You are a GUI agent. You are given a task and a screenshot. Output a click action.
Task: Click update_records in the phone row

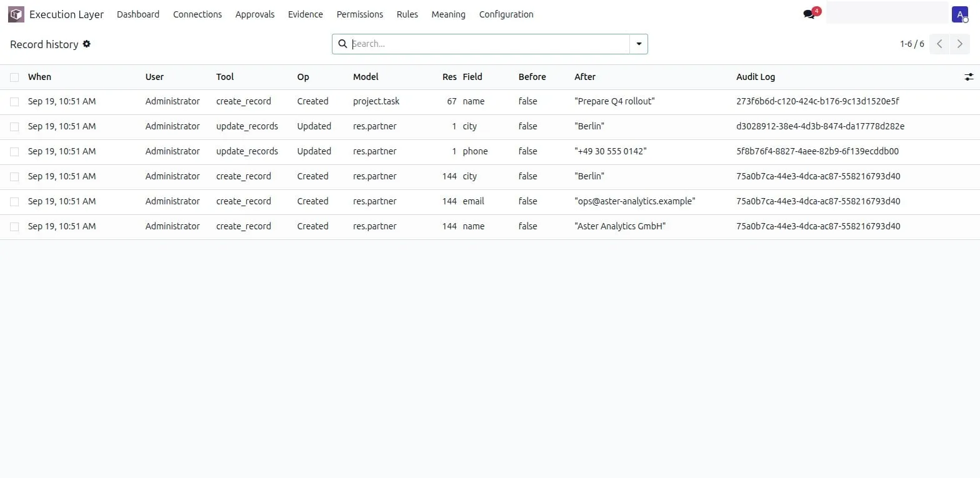click(247, 151)
